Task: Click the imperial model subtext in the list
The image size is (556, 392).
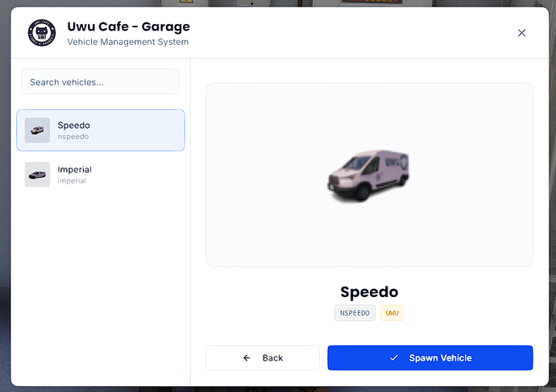Action: (x=72, y=181)
